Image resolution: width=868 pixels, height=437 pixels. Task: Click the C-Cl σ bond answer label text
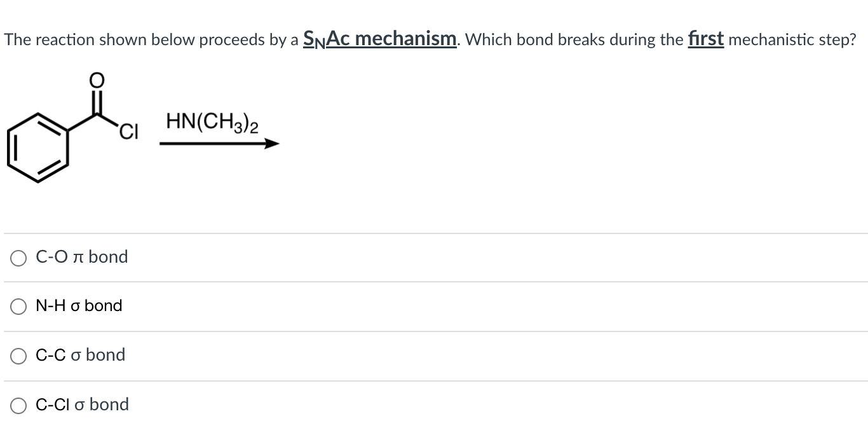[82, 404]
